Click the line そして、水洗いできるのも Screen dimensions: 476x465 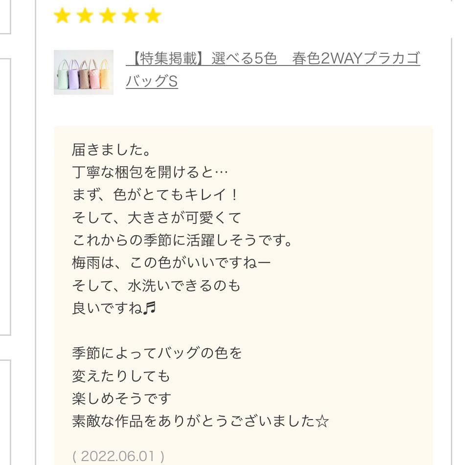click(x=157, y=286)
